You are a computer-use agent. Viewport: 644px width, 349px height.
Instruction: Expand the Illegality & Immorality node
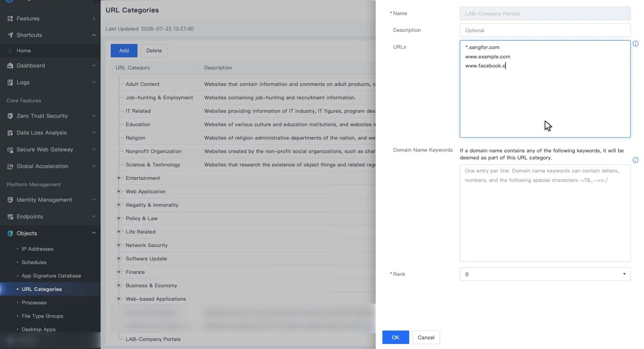coord(118,205)
